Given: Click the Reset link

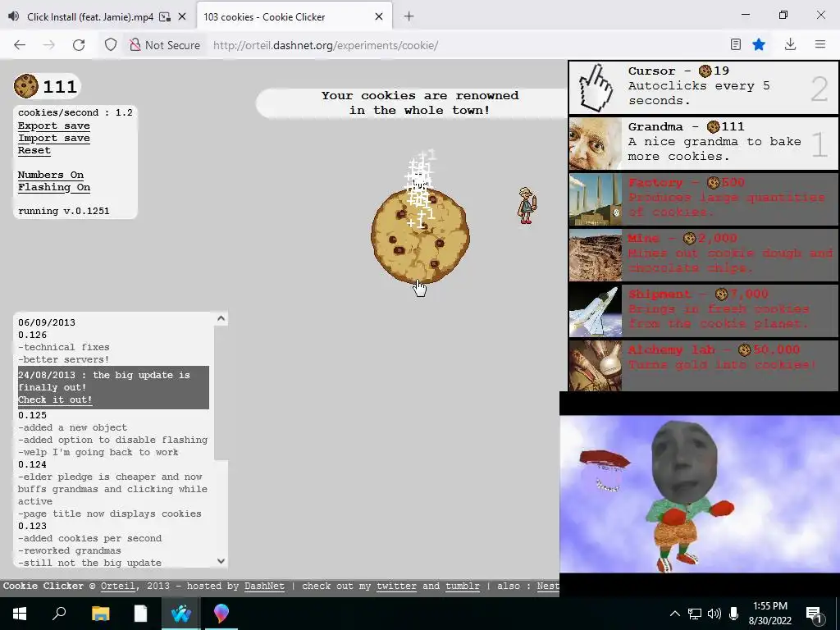Looking at the screenshot, I should [34, 151].
